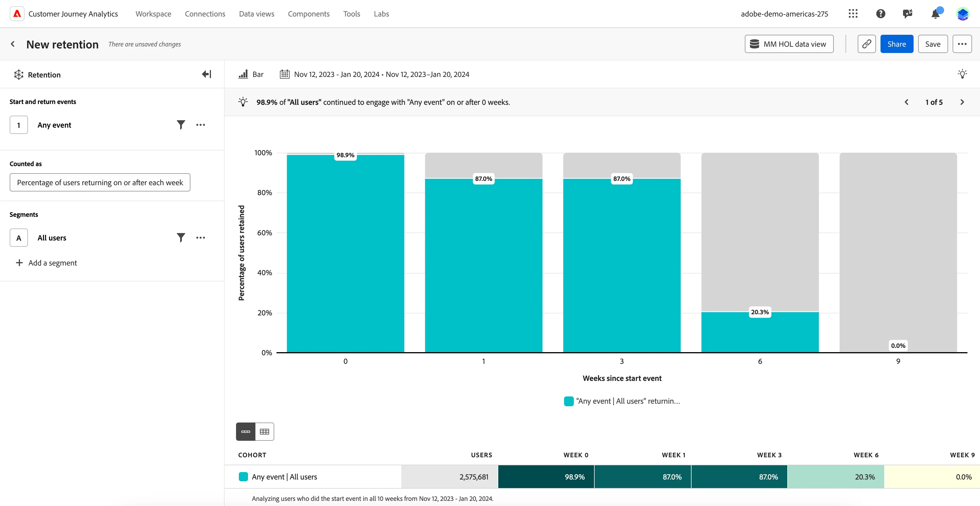Click the Adobe logo icon
Viewport: 980px width, 506px height.
17,14
